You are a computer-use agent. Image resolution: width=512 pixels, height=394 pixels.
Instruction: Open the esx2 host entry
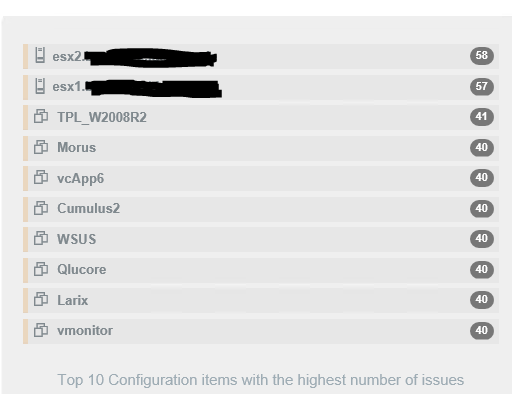[261, 56]
